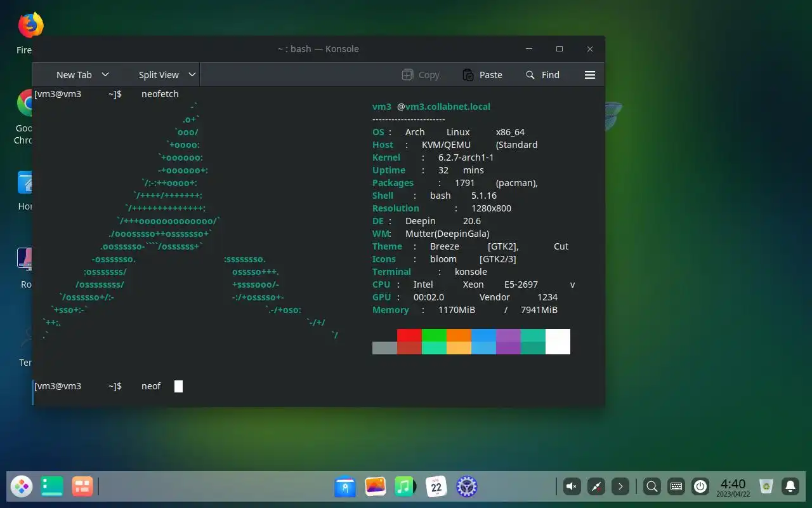Screen dimensions: 812x508
Task: Close the Konsole window
Action: 590,49
